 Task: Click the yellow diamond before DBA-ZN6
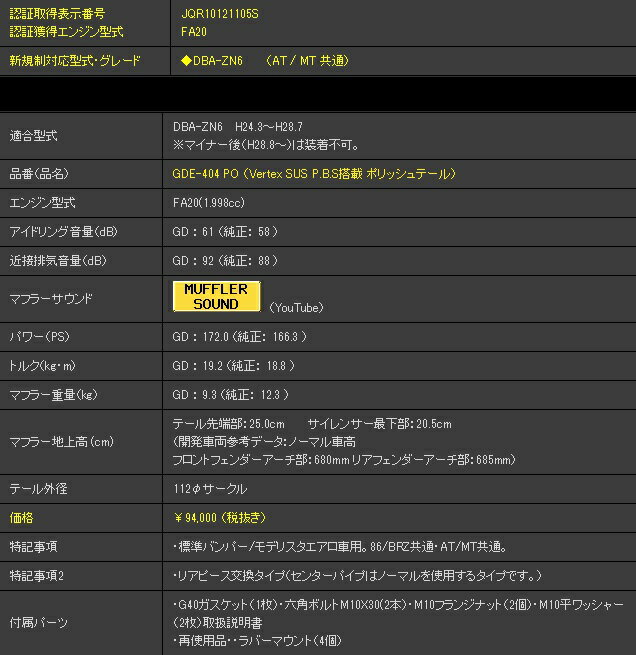[x=186, y=61]
